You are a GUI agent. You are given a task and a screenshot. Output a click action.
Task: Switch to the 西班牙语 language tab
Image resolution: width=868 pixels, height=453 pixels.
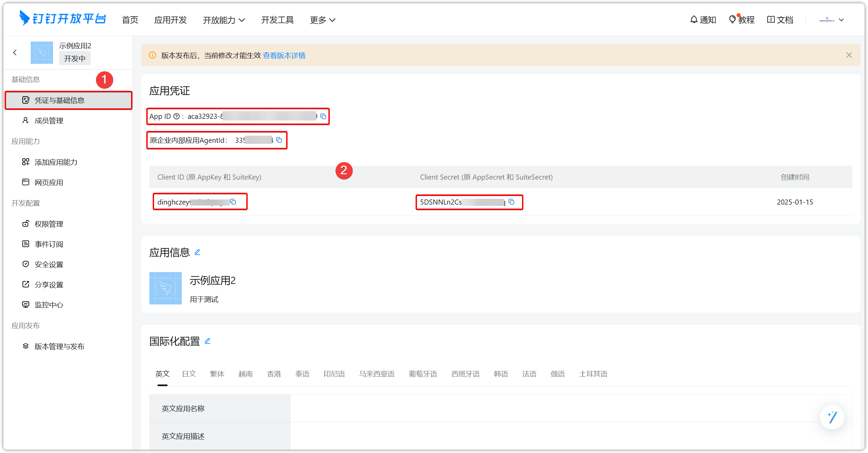tap(466, 374)
